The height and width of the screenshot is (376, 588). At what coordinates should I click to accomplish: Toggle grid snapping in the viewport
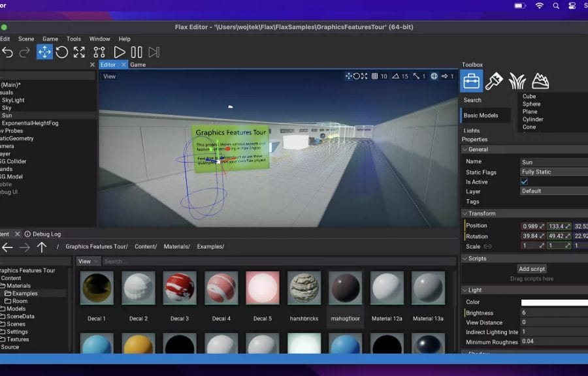click(x=375, y=76)
